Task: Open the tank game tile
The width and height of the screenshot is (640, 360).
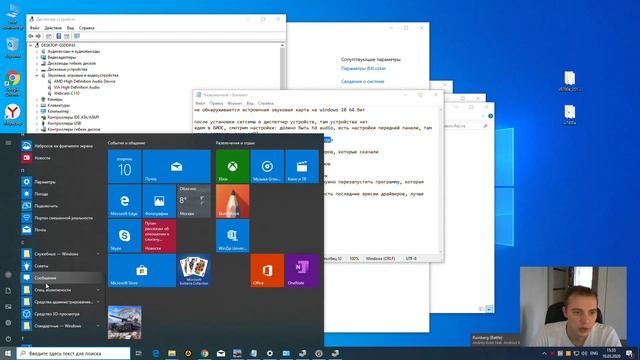Action: point(124,322)
